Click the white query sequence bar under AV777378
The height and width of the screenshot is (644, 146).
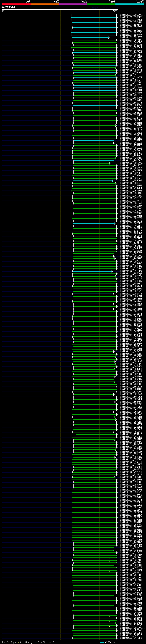click(x=60, y=9)
